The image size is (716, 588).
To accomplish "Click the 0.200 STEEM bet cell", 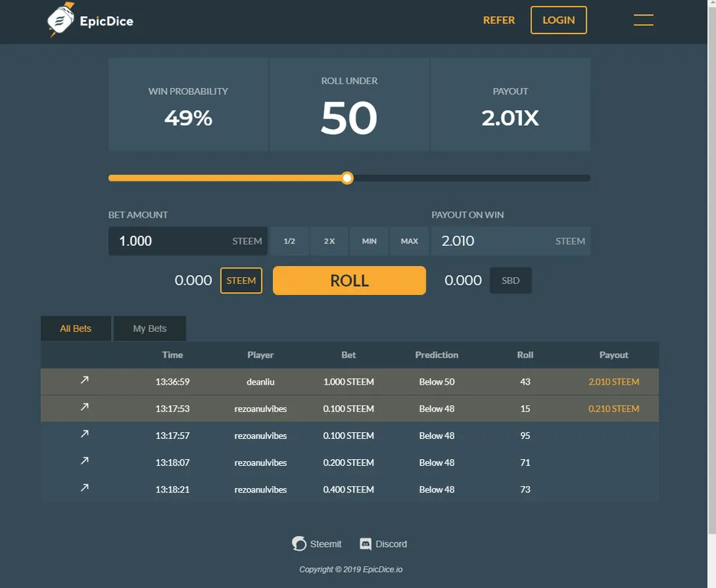I will pyautogui.click(x=348, y=463).
